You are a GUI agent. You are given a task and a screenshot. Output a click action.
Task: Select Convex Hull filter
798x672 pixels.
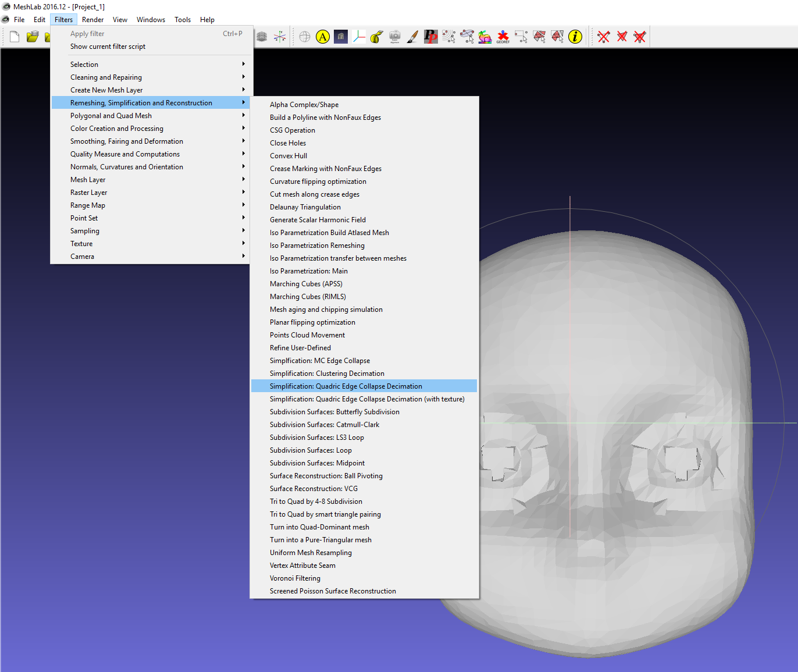pos(364,156)
